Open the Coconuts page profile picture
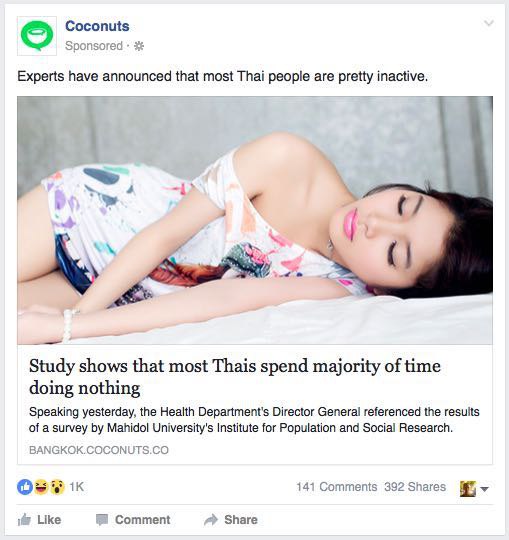 coord(37,36)
